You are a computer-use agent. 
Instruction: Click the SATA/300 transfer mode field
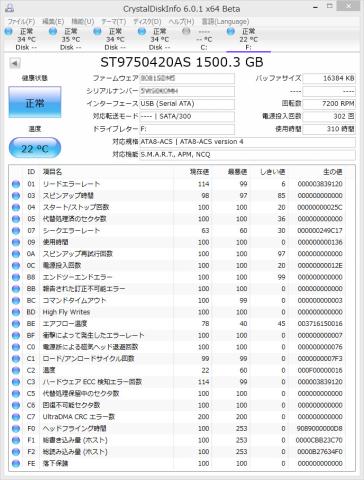click(x=187, y=116)
